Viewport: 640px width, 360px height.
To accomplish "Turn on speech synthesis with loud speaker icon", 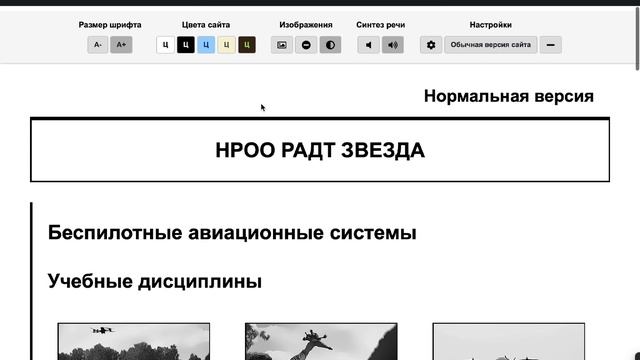I will point(393,45).
